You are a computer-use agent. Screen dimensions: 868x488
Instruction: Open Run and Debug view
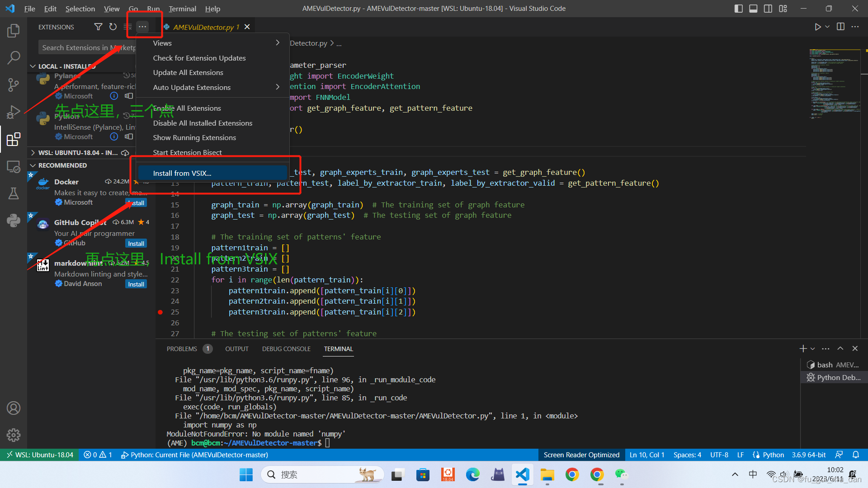coord(14,112)
